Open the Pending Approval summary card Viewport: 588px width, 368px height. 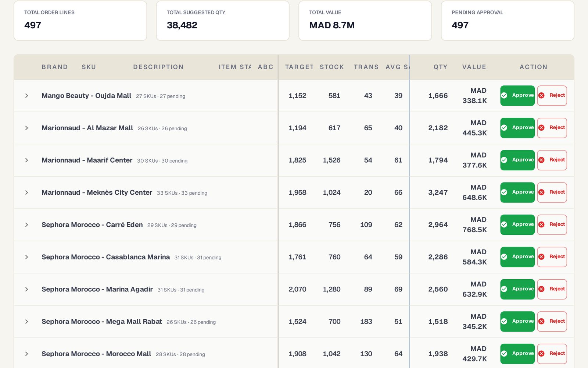[x=508, y=21]
